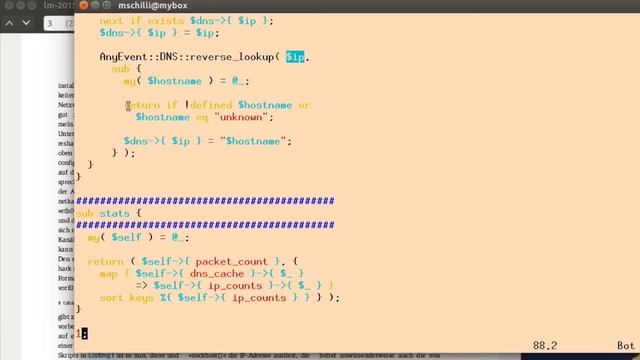This screenshot has height=360, width=640.
Task: Click the 'return if !defined $hostname or' line
Action: [218, 105]
